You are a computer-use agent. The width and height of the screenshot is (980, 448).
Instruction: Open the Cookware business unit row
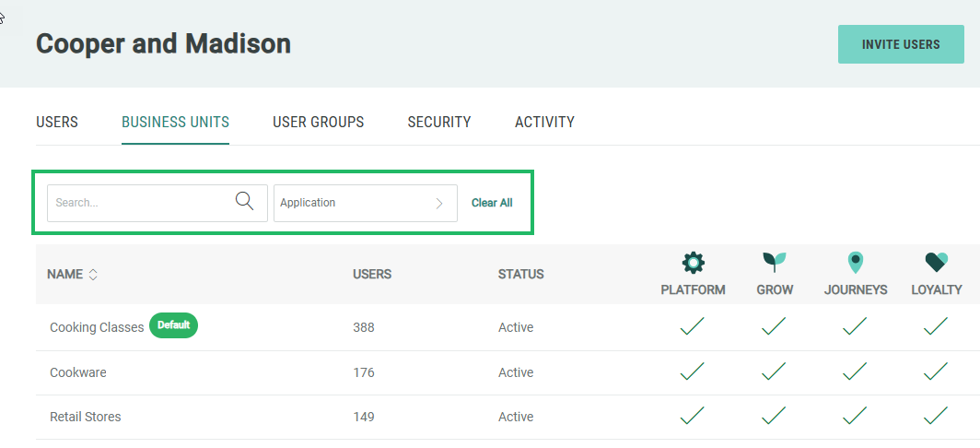pyautogui.click(x=78, y=372)
